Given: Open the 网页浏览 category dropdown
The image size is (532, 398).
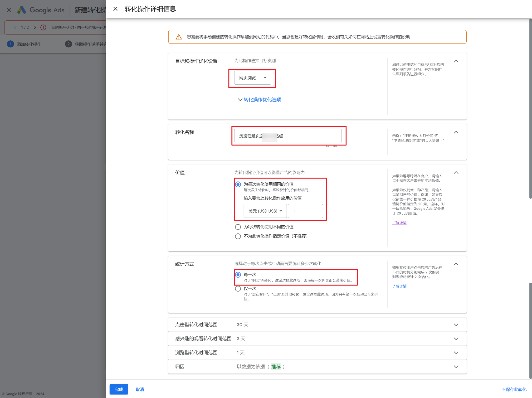Looking at the screenshot, I should pyautogui.click(x=253, y=78).
